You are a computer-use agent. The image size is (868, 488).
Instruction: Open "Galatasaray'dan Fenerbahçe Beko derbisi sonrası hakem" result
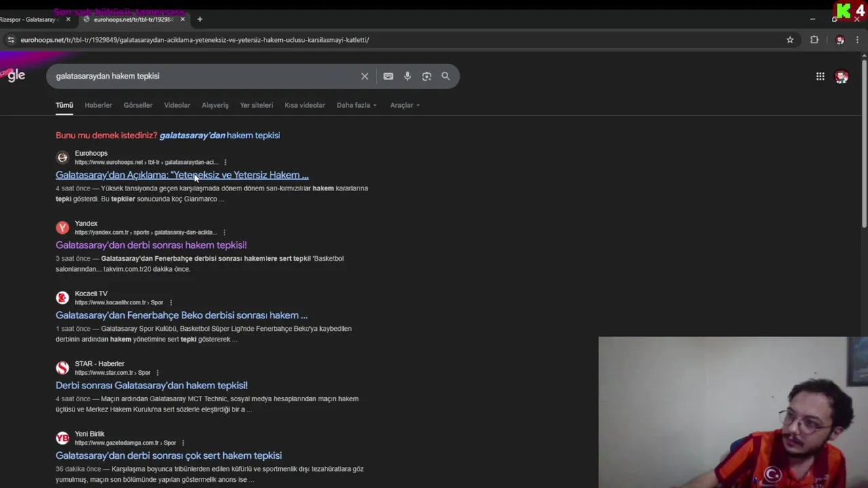click(181, 315)
